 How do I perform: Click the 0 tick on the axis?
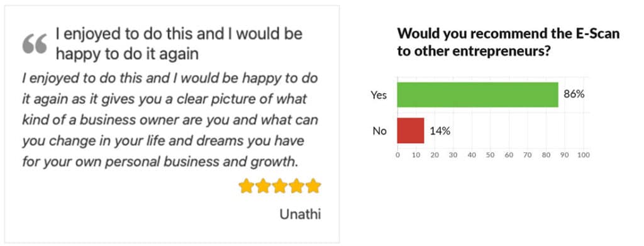coord(397,155)
